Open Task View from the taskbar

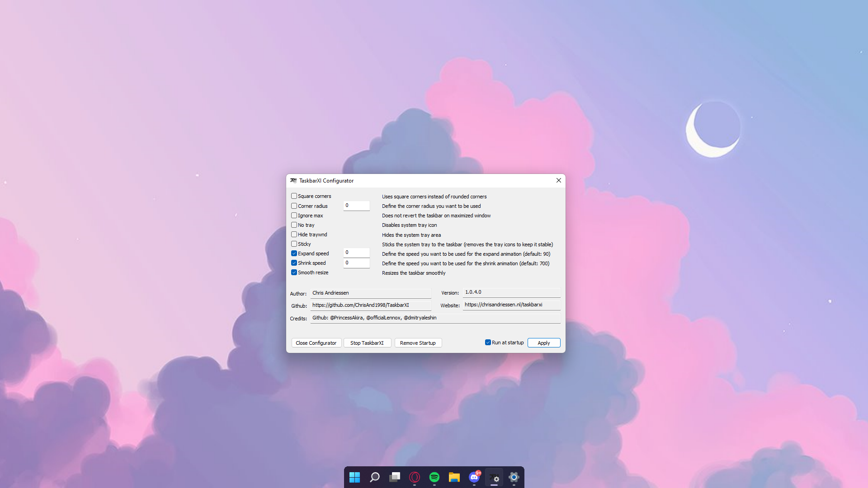click(x=395, y=477)
